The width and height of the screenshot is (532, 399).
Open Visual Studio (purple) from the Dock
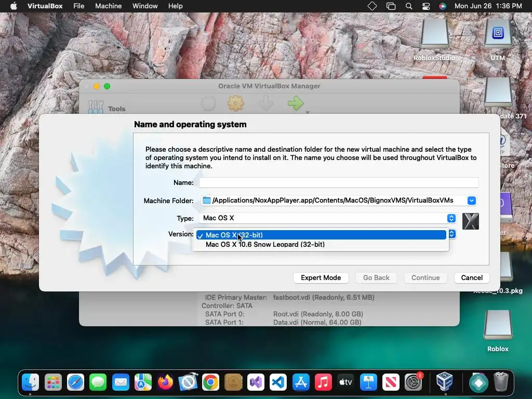click(256, 382)
